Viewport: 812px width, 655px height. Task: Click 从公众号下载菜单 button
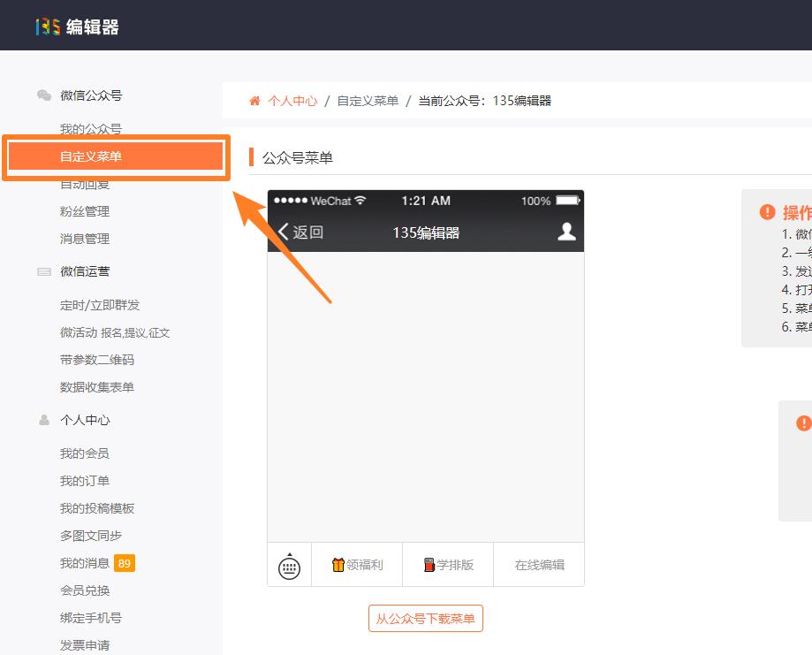426,619
